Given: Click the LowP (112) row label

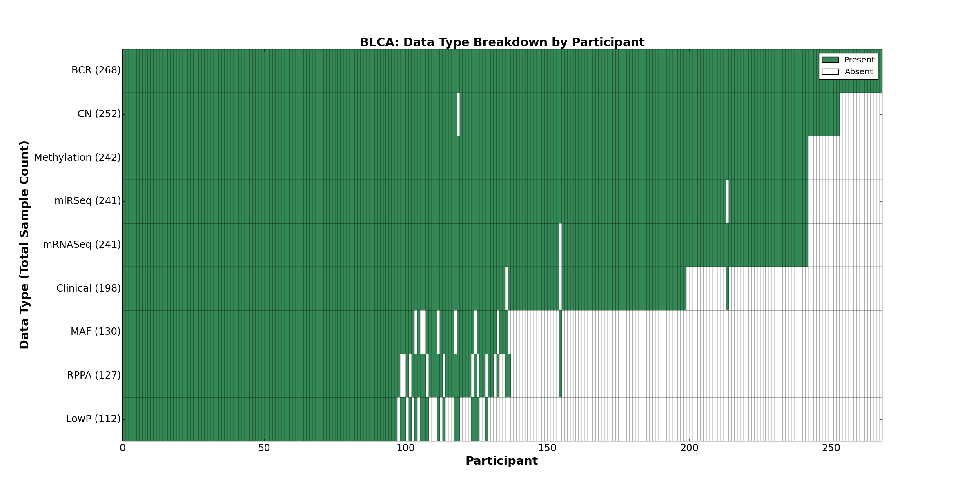Looking at the screenshot, I should click(x=94, y=419).
